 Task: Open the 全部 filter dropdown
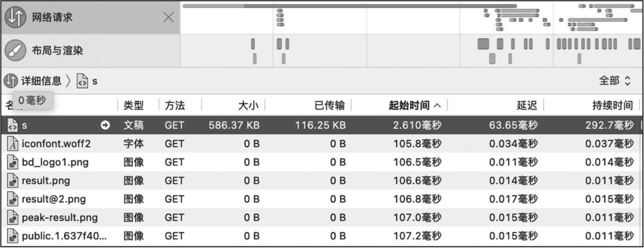click(x=615, y=81)
